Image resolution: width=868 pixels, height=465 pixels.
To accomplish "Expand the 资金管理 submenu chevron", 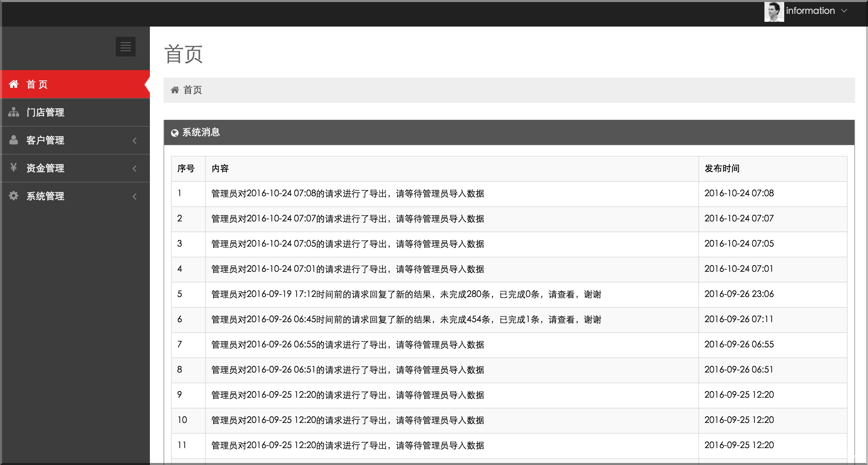I will pos(135,169).
